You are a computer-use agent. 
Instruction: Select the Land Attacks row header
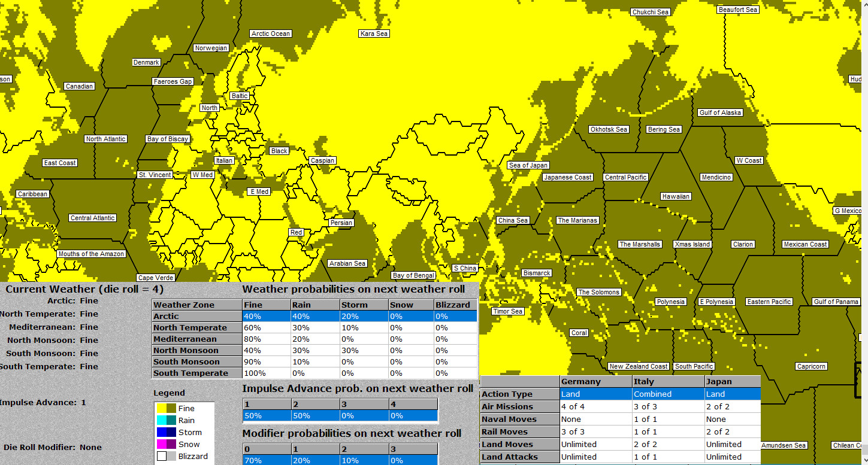pos(520,457)
